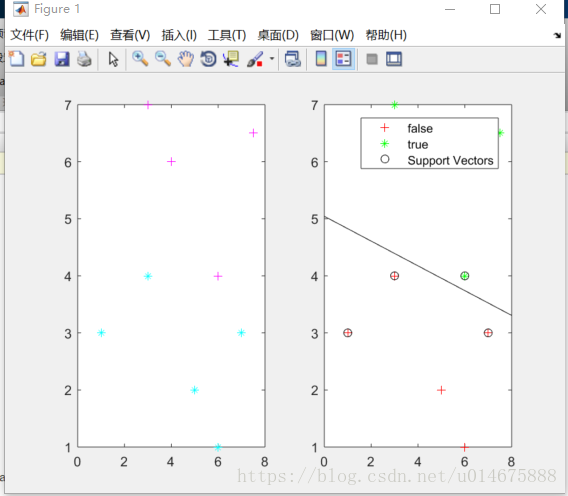
Task: Click the Link Plot toolbar icon
Action: click(x=293, y=59)
